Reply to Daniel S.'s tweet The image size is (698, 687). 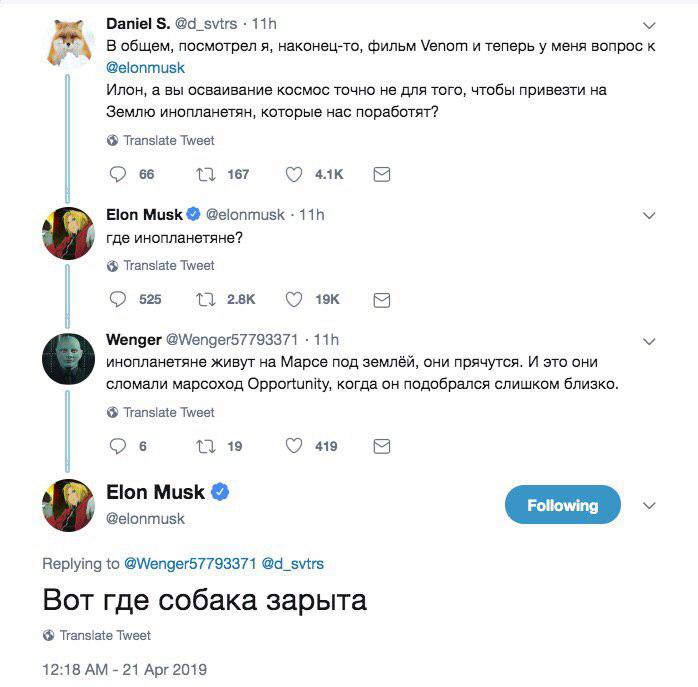pyautogui.click(x=118, y=174)
